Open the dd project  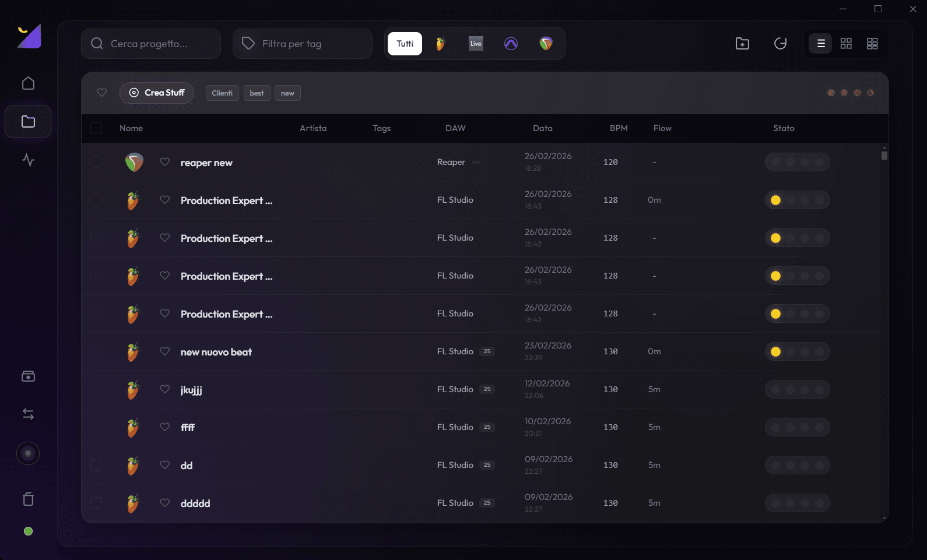coord(187,466)
